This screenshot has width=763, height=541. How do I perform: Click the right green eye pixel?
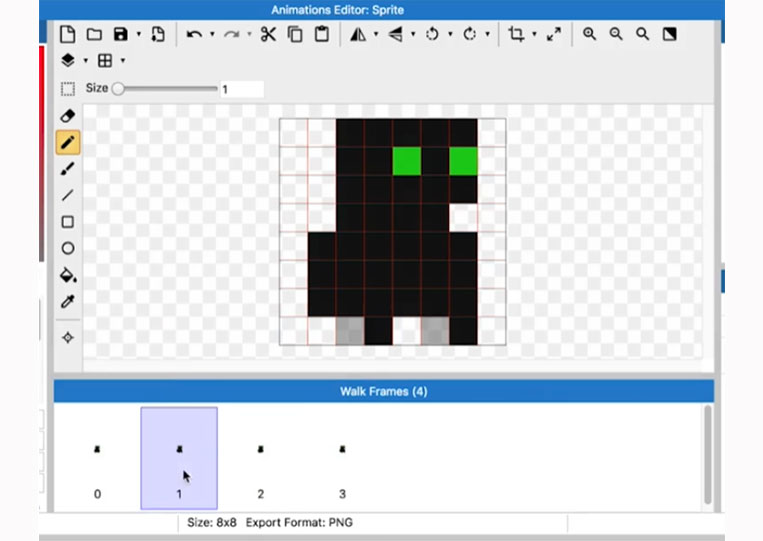tap(463, 161)
